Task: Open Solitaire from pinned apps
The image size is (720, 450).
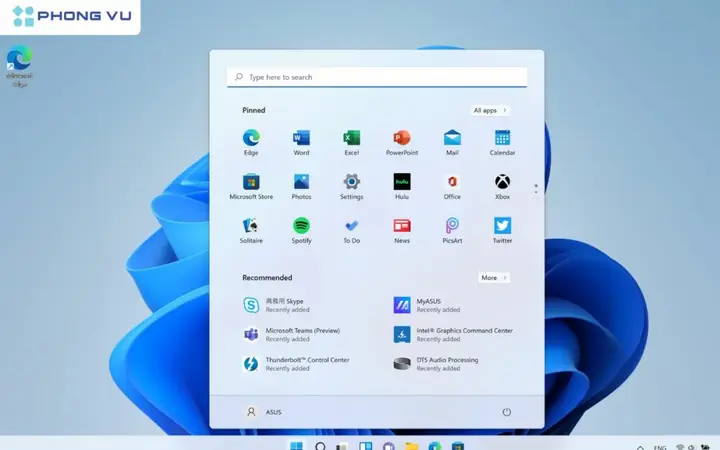Action: click(x=251, y=231)
